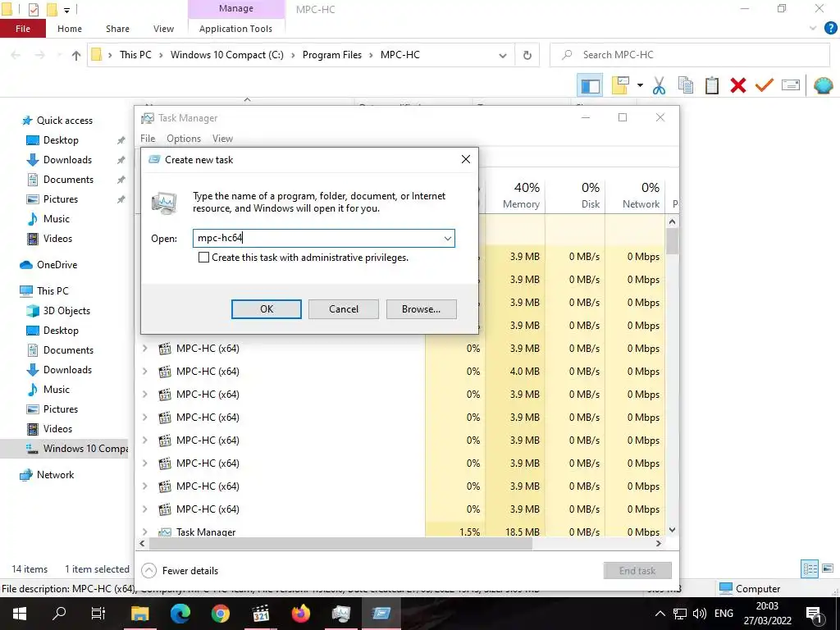Open taskbar Search
This screenshot has width=840, height=630.
click(59, 614)
